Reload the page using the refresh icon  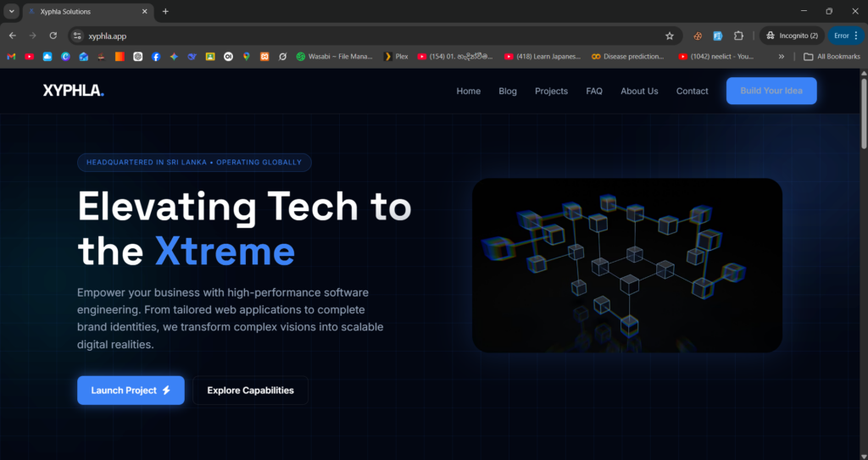coord(53,36)
